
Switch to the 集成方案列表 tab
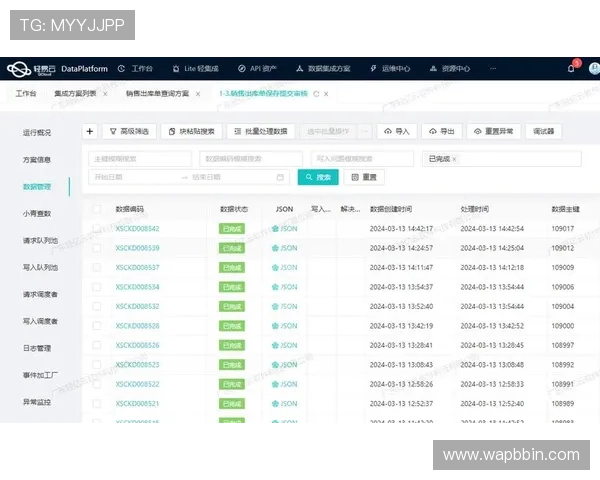[75, 93]
